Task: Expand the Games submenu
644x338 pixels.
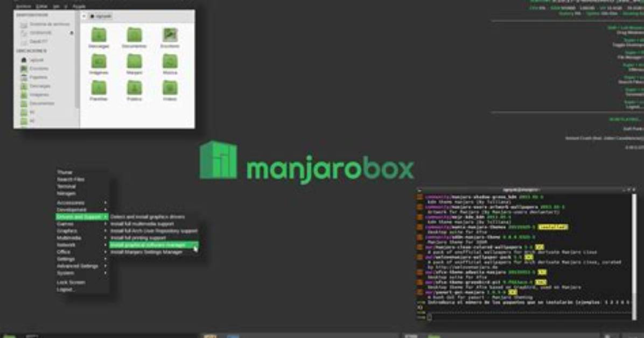Action: (82, 224)
